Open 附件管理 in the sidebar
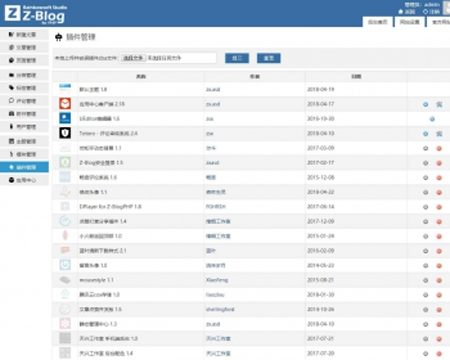This screenshot has height=360, width=450. (24, 114)
